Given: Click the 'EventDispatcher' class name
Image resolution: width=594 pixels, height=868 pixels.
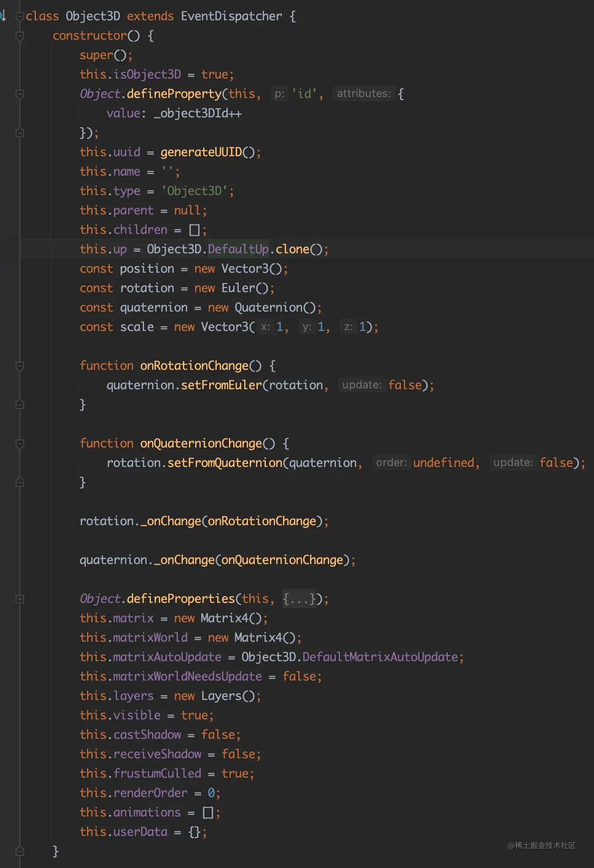Looking at the screenshot, I should pyautogui.click(x=232, y=16).
